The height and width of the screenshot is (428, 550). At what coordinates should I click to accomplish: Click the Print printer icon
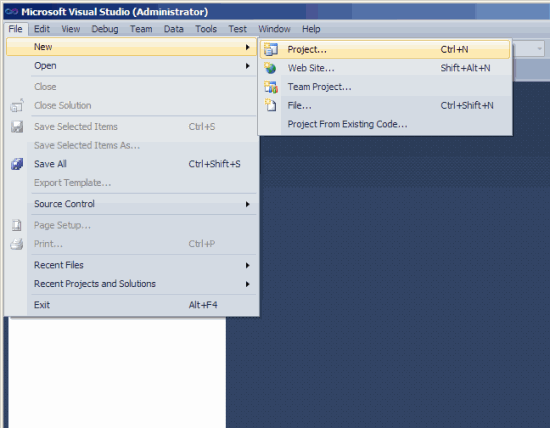tap(17, 244)
